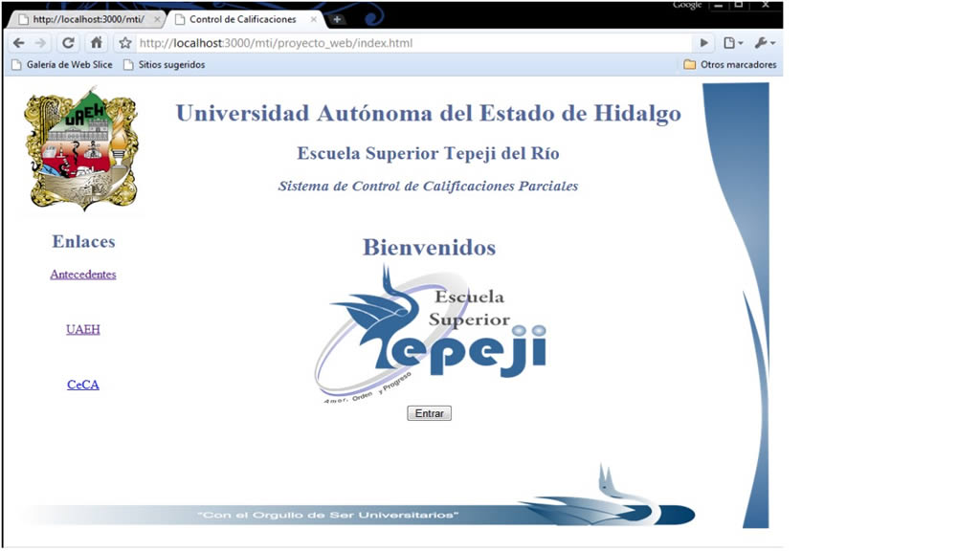Maximize the browser window

point(739,5)
